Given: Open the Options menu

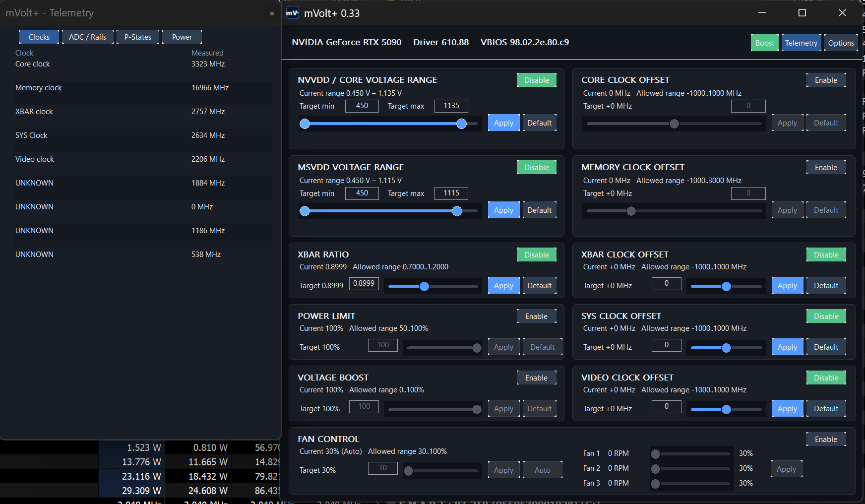Looking at the screenshot, I should pyautogui.click(x=841, y=43).
